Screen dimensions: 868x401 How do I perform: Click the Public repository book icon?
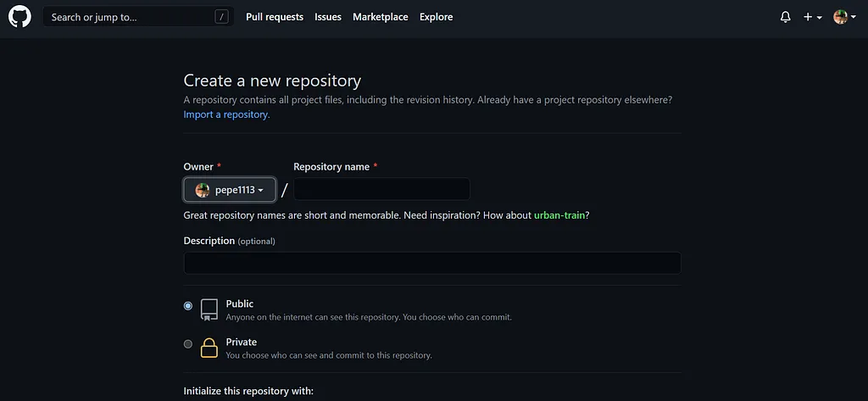[209, 310]
